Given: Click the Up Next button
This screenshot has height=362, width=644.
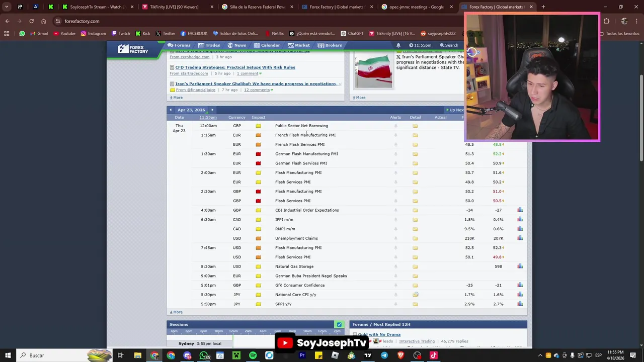Looking at the screenshot, I should pyautogui.click(x=454, y=110).
